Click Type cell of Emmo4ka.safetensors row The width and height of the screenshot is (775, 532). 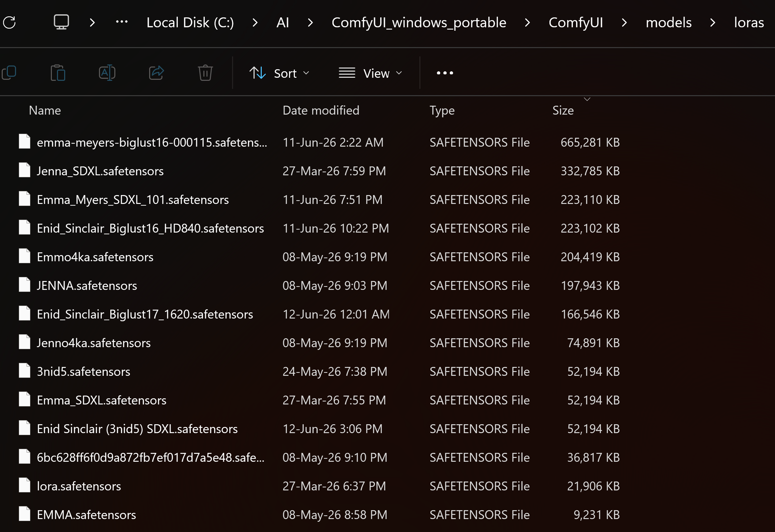(x=479, y=256)
